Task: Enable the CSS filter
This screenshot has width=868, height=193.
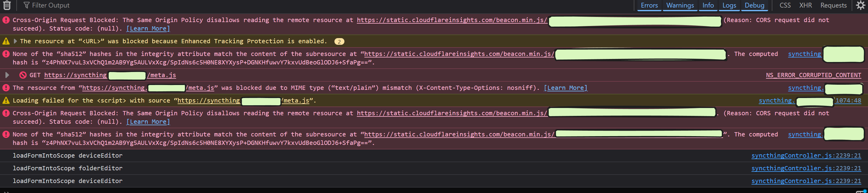Action: [x=785, y=5]
